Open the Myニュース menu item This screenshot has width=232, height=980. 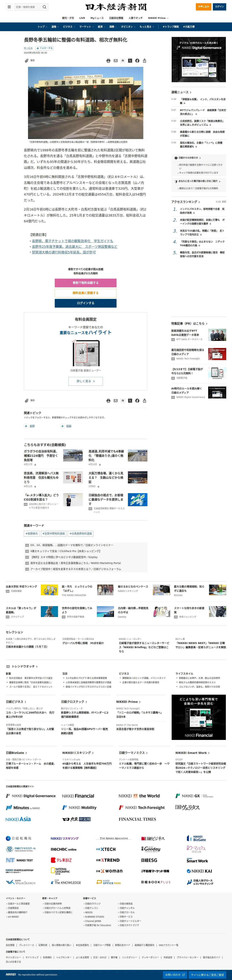click(97, 18)
